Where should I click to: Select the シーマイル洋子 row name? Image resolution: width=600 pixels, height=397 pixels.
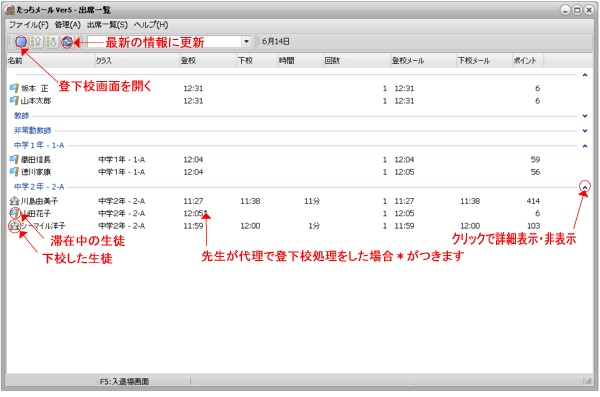(x=43, y=226)
